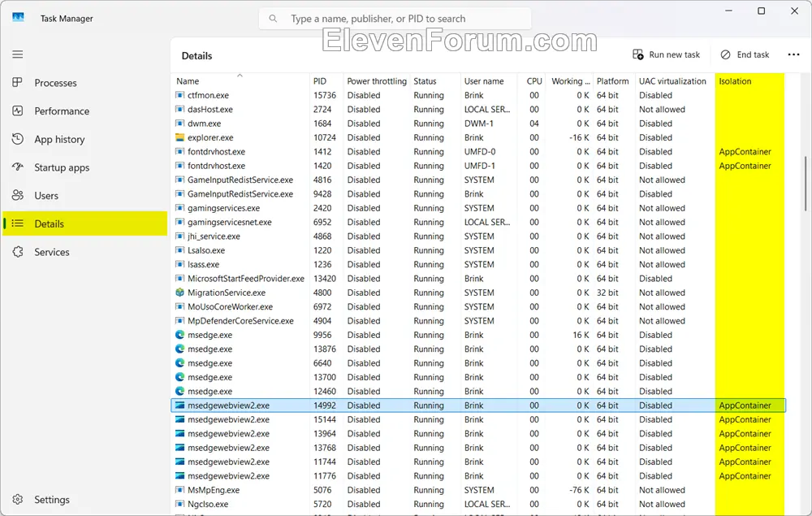Switch to the Performance page
This screenshot has width=812, height=516.
tap(84, 111)
